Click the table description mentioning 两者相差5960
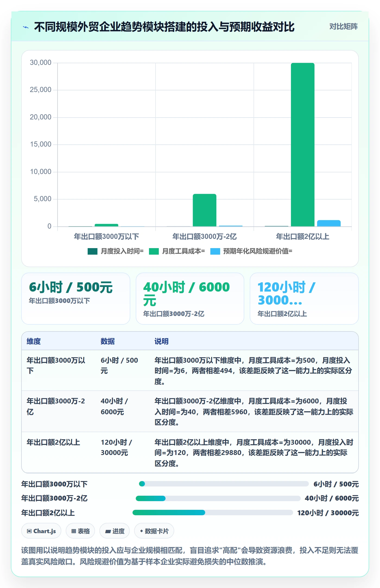The height and width of the screenshot is (588, 380). (254, 412)
